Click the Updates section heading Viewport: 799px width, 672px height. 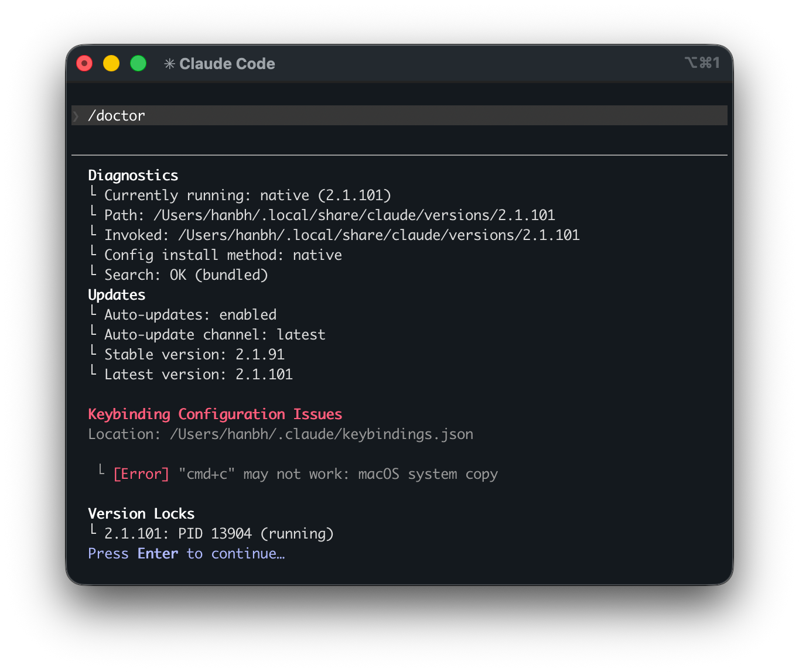[117, 295]
